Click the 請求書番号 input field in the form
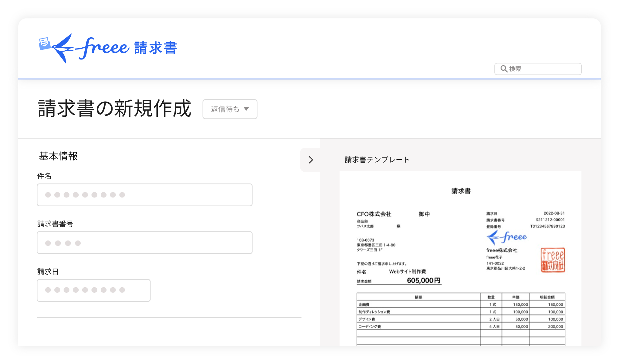The height and width of the screenshot is (364, 619). coord(144,243)
